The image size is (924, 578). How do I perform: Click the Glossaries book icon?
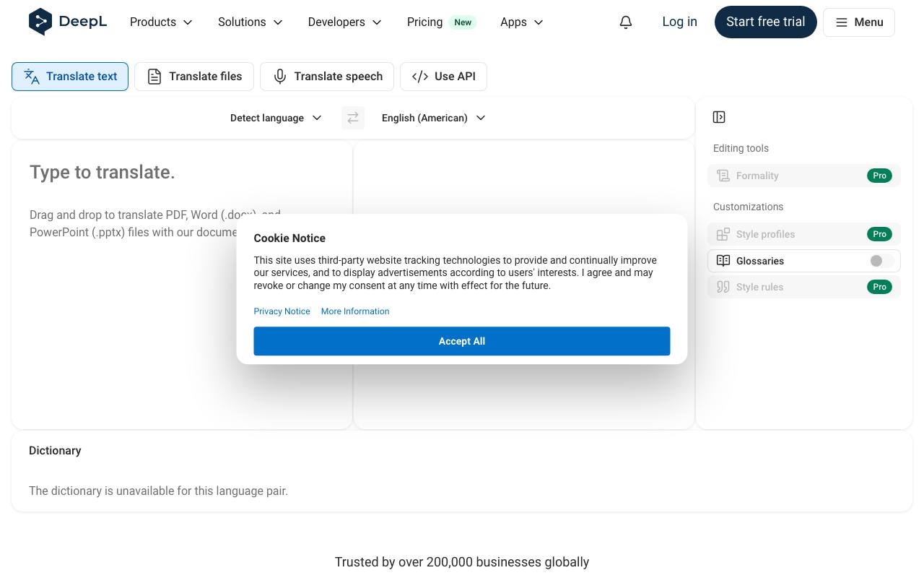point(723,261)
